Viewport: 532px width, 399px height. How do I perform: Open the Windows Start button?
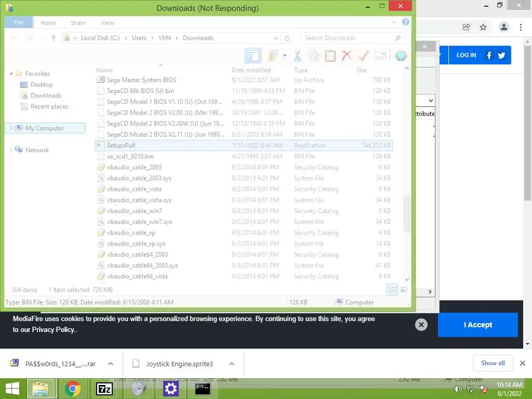click(12, 389)
